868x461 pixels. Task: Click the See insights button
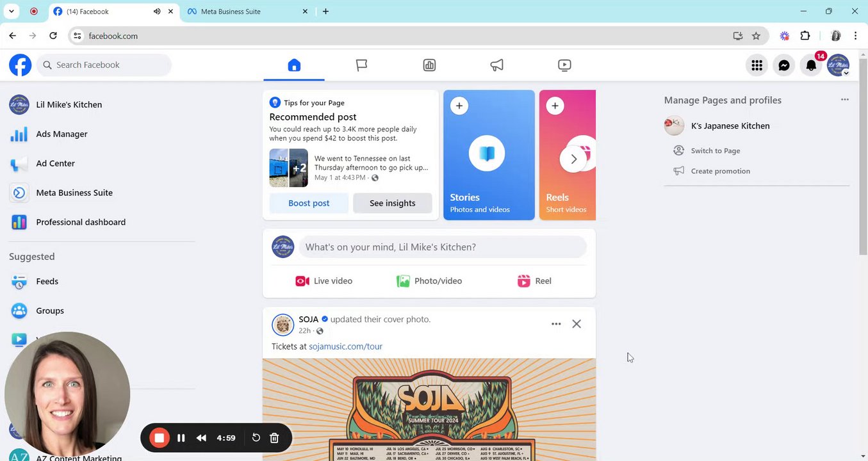(x=392, y=203)
